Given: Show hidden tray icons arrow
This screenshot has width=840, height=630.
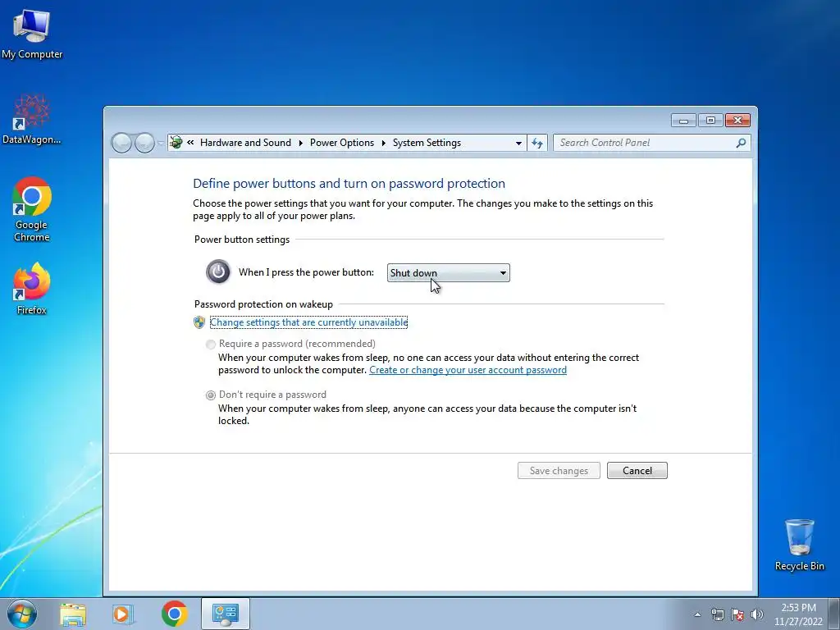Looking at the screenshot, I should (697, 614).
